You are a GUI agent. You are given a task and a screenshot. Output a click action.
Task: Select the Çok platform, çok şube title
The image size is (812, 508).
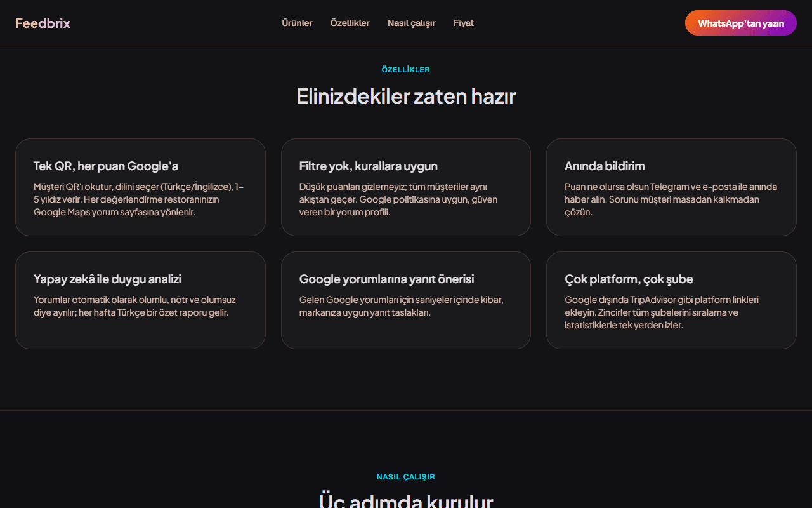click(x=629, y=279)
